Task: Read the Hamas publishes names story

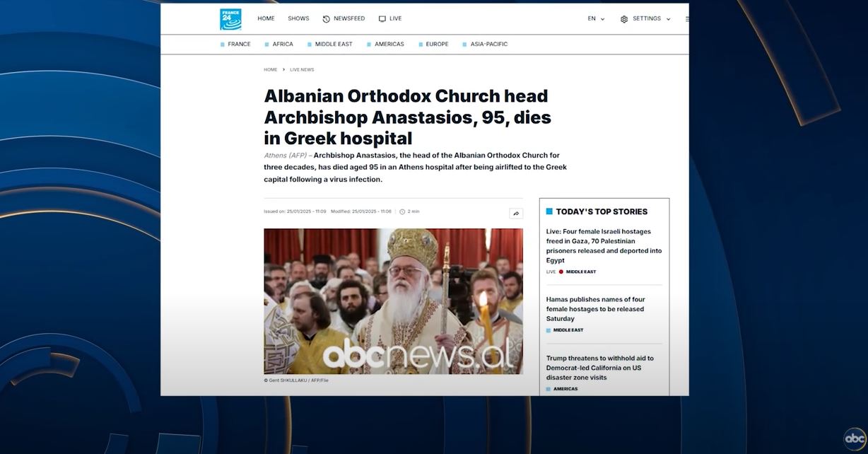Action: click(x=595, y=309)
